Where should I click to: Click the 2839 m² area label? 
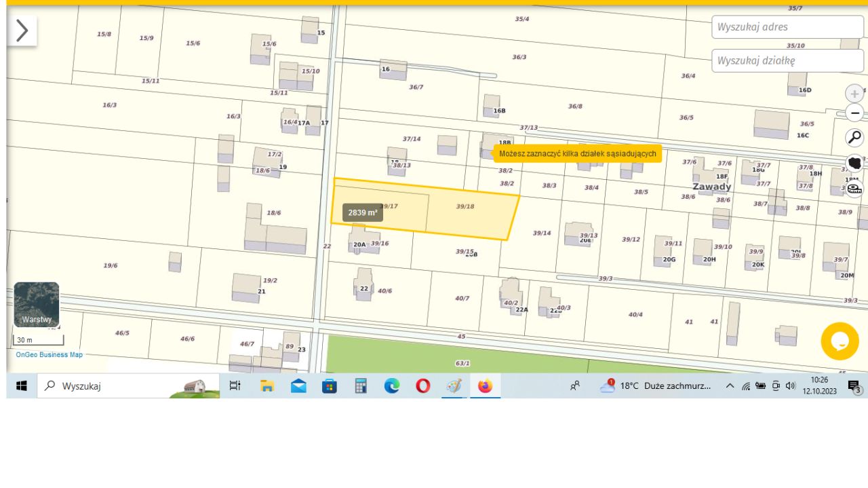pyautogui.click(x=363, y=212)
